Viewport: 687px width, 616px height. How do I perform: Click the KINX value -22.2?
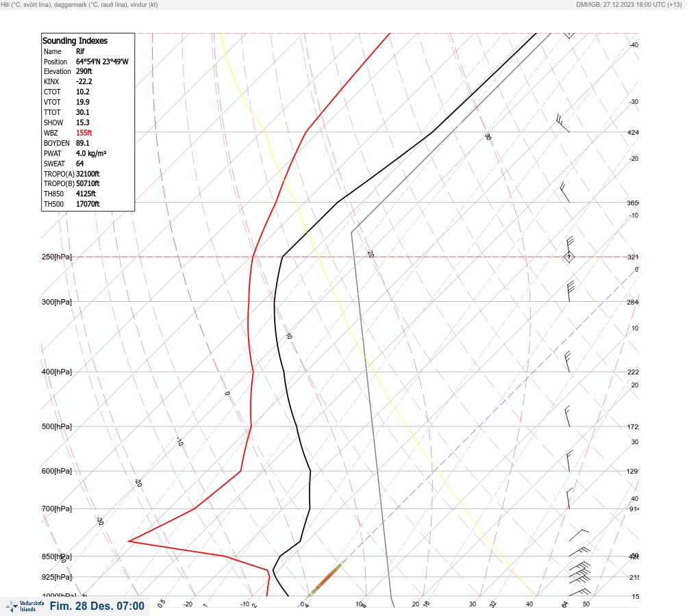point(84,81)
